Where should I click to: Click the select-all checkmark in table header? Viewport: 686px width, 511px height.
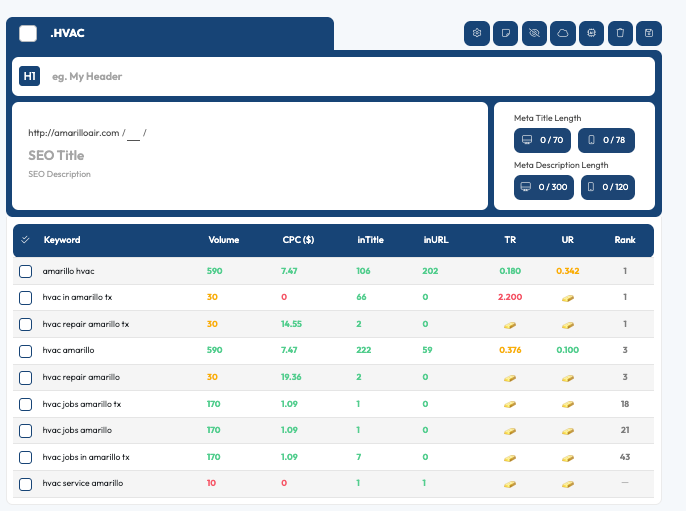pos(25,240)
